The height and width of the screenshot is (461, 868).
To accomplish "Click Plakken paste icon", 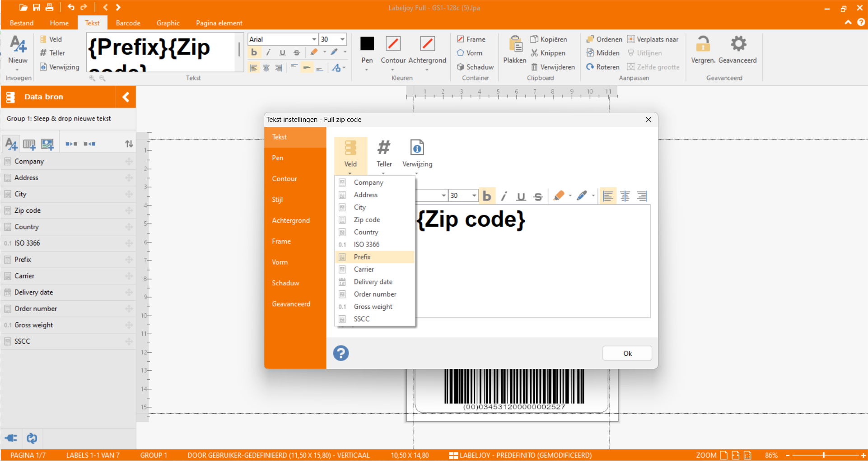I will click(515, 44).
